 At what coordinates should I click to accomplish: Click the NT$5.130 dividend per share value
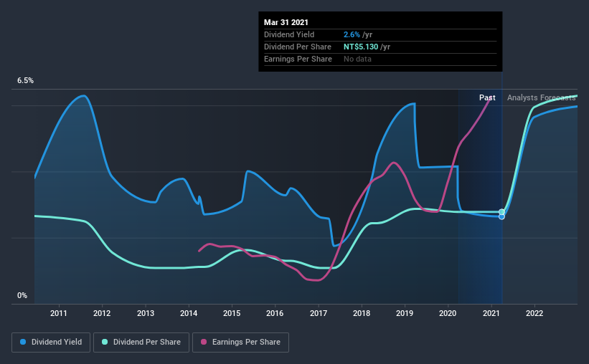pyautogui.click(x=361, y=47)
